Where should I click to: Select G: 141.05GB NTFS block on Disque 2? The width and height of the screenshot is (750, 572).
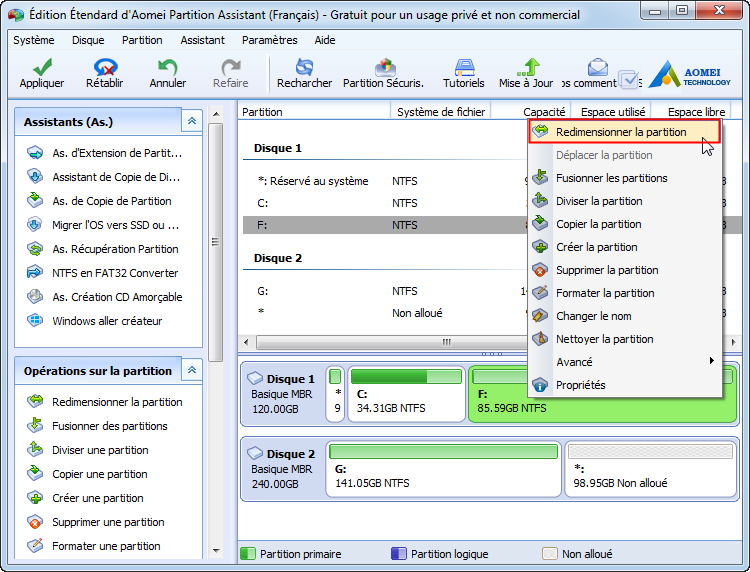coord(443,469)
